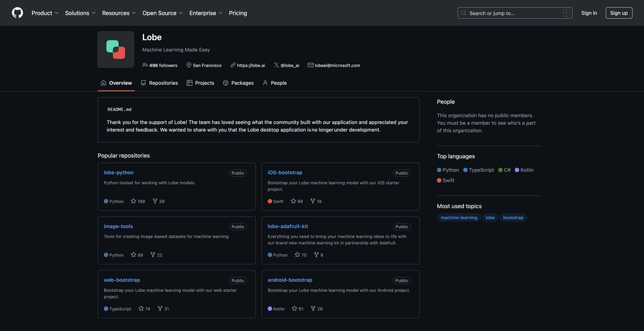Open the lobe-python repository
Image resolution: width=644 pixels, height=331 pixels.
[119, 172]
